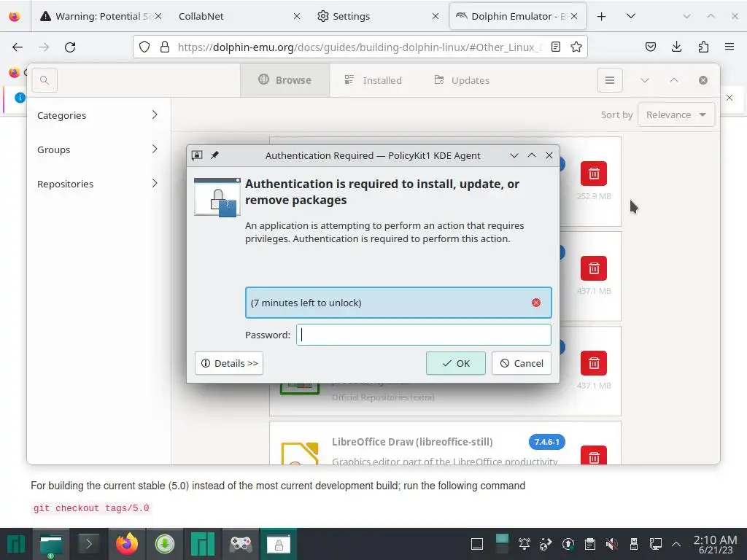
Task: Open the game controller app in taskbar
Action: coord(241,544)
